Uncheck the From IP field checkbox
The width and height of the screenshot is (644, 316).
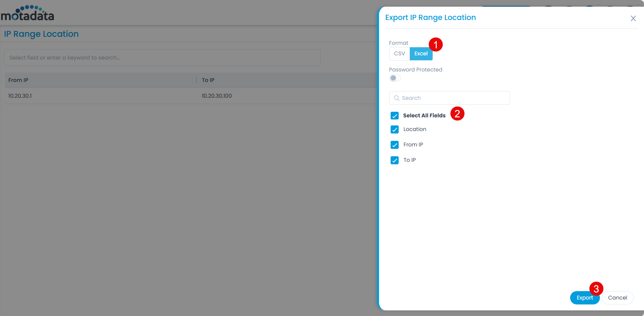coord(394,145)
